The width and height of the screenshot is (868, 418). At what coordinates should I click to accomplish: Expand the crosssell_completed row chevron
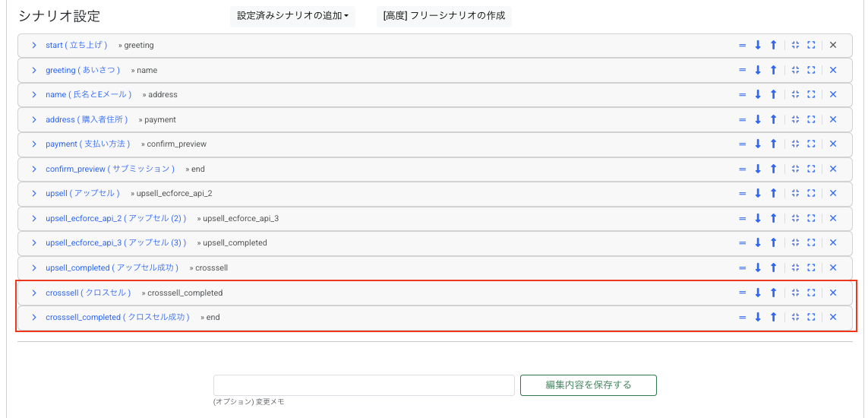click(33, 317)
